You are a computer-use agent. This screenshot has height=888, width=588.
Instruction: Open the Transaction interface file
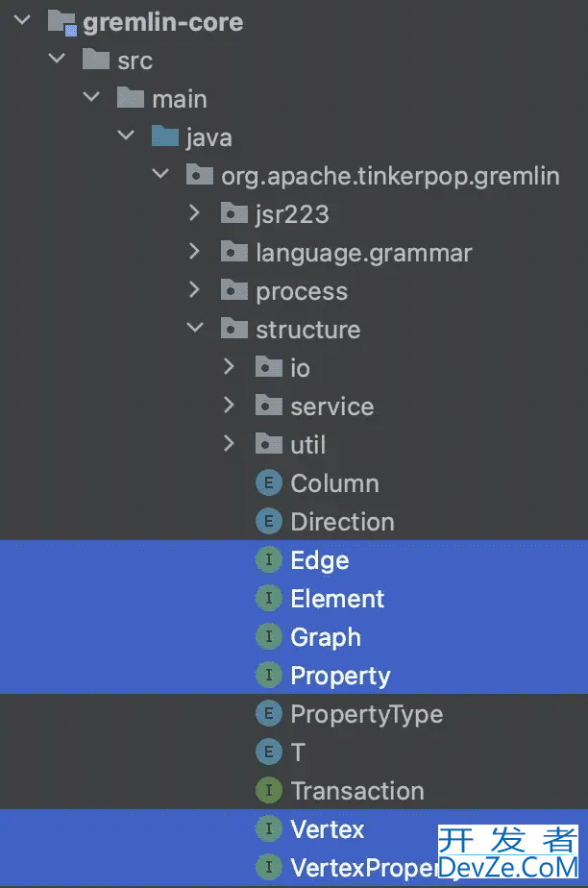point(357,791)
